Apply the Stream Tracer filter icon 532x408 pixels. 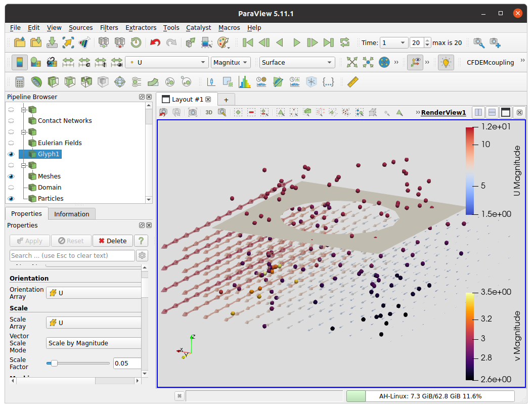pyautogui.click(x=136, y=82)
